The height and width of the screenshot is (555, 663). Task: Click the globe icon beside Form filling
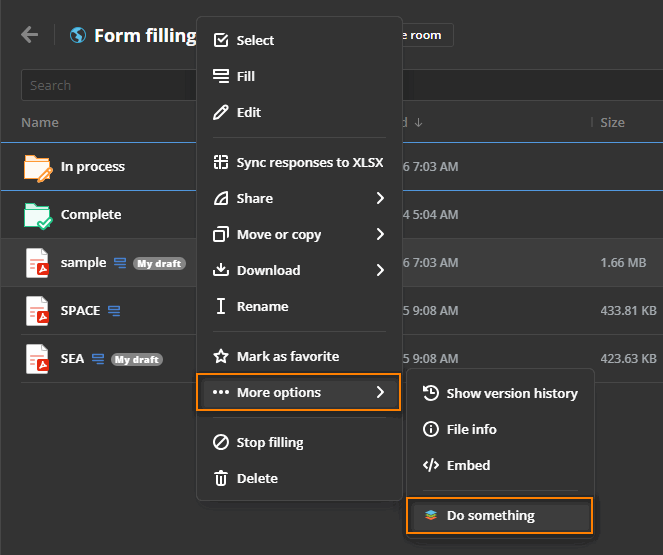[78, 35]
